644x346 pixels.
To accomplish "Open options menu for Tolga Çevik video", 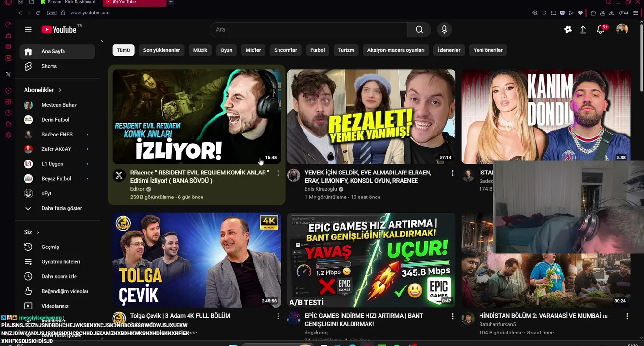I will tap(278, 316).
